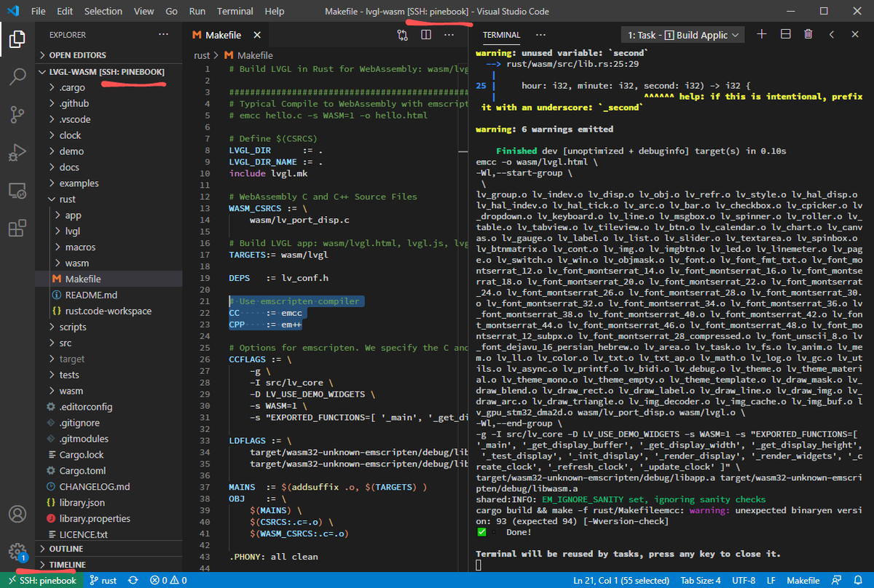Click the feedback smiley in status bar
874x588 pixels.
[837, 580]
